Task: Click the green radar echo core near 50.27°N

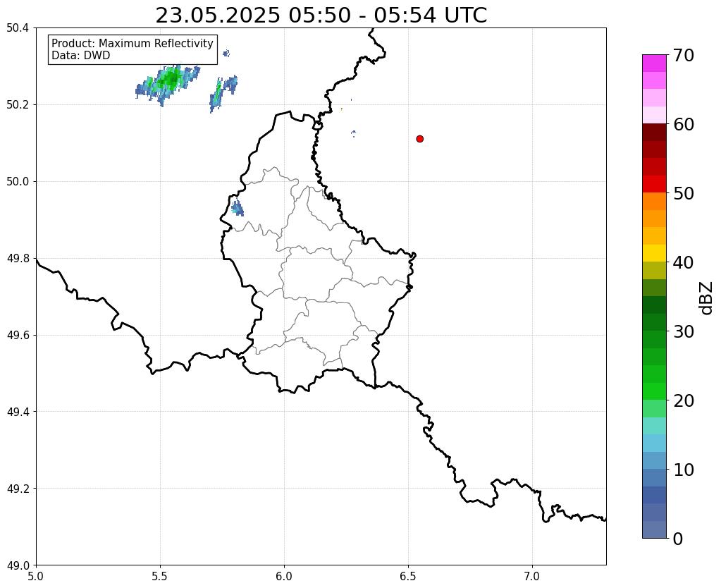Action: click(x=170, y=79)
